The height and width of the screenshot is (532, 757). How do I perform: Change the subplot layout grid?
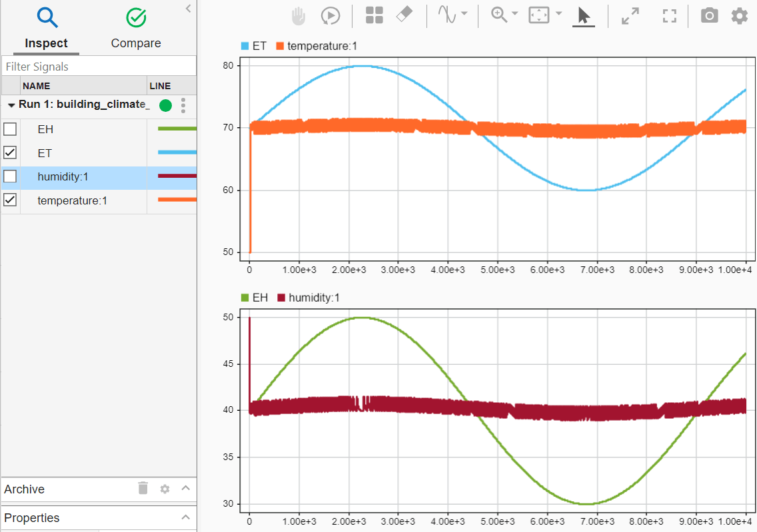coord(374,15)
